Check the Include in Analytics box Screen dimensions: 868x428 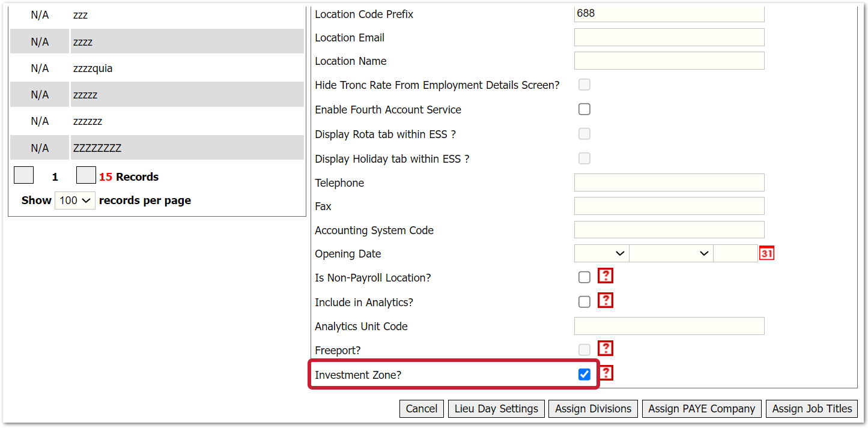[584, 302]
